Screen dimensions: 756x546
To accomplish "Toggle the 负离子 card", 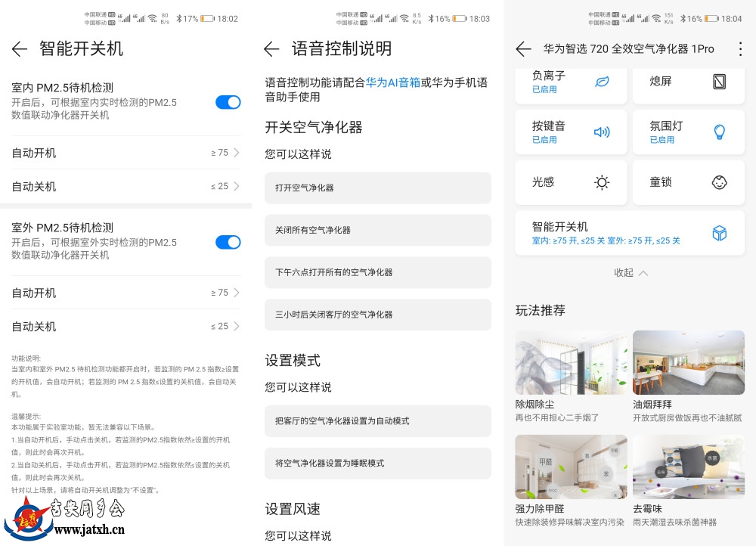I will point(571,86).
